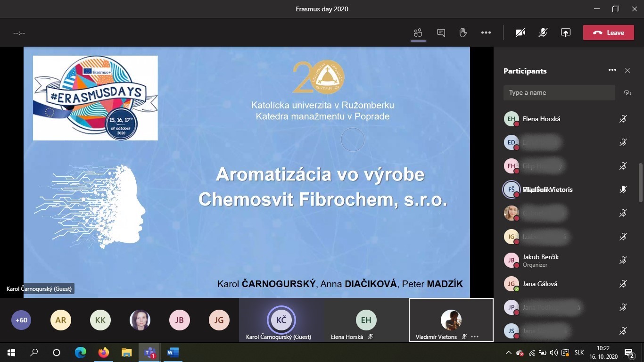Select Karol Čarnogurský's video tile
Screen dimensions: 644x362
click(281, 320)
